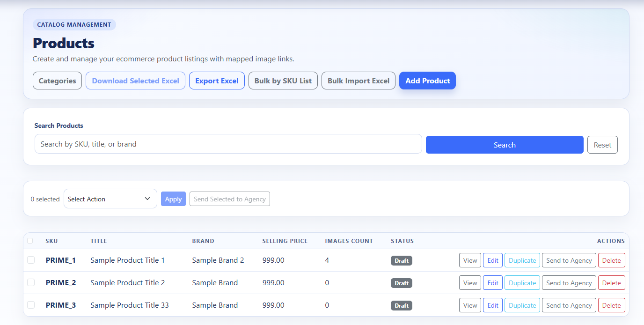Edit the PRIME_1 product
644x325 pixels.
493,260
